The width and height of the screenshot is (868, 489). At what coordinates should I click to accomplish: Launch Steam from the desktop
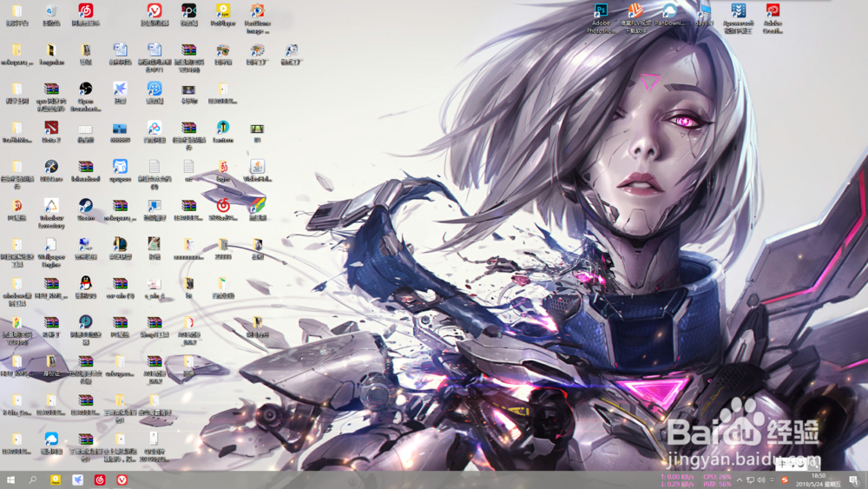coord(85,210)
